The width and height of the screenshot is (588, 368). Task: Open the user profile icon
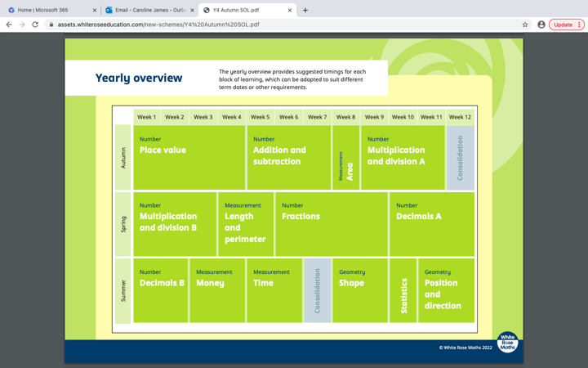point(541,25)
